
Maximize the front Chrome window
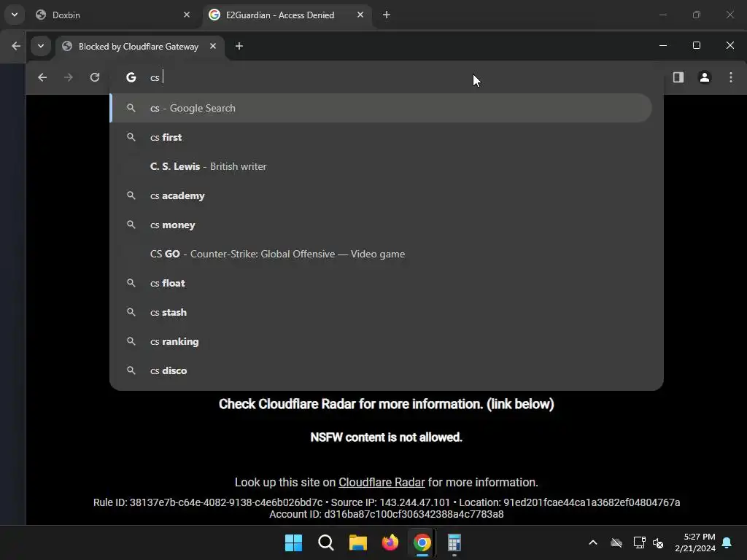697,45
